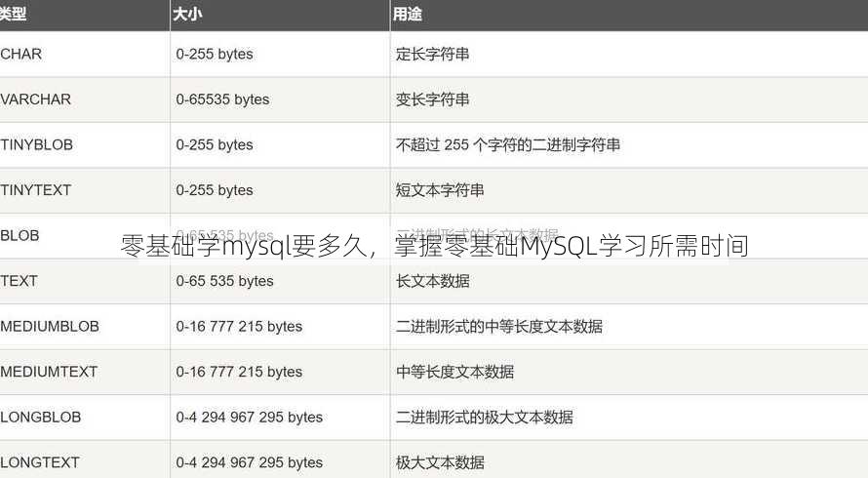Click 0-4 294 967 295 bytes in LONGTEXT row
Screen dimensions: 868x478
coord(249,463)
